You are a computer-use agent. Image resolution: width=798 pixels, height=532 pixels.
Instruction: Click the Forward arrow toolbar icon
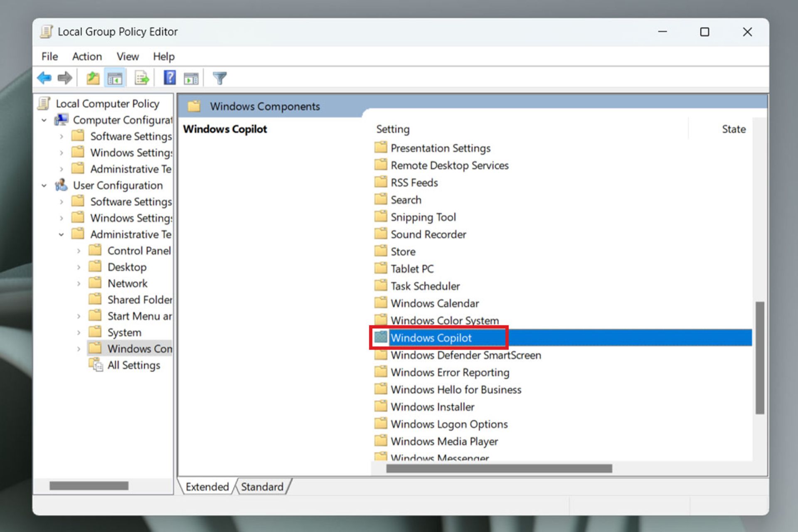[64, 78]
